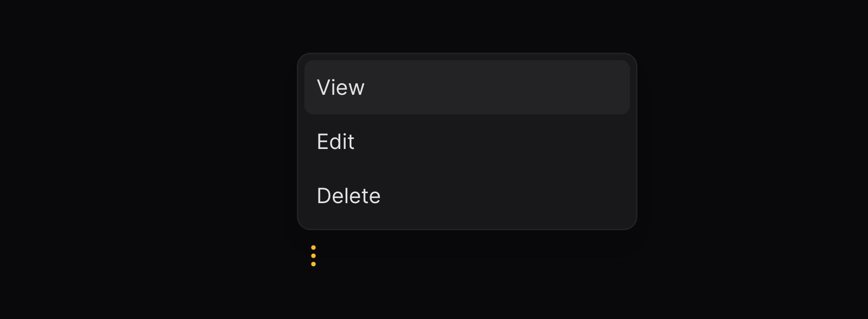
Task: Collapse the popup using the dots trigger
Action: (x=313, y=256)
